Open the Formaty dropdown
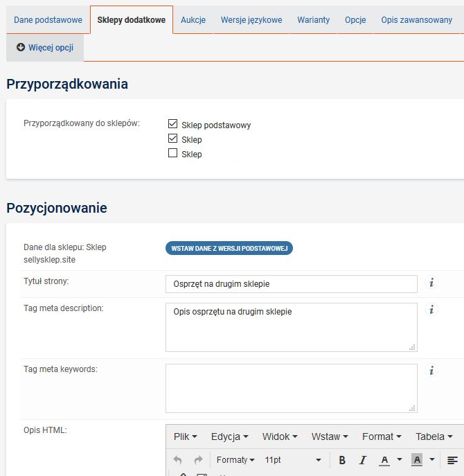 pos(235,460)
